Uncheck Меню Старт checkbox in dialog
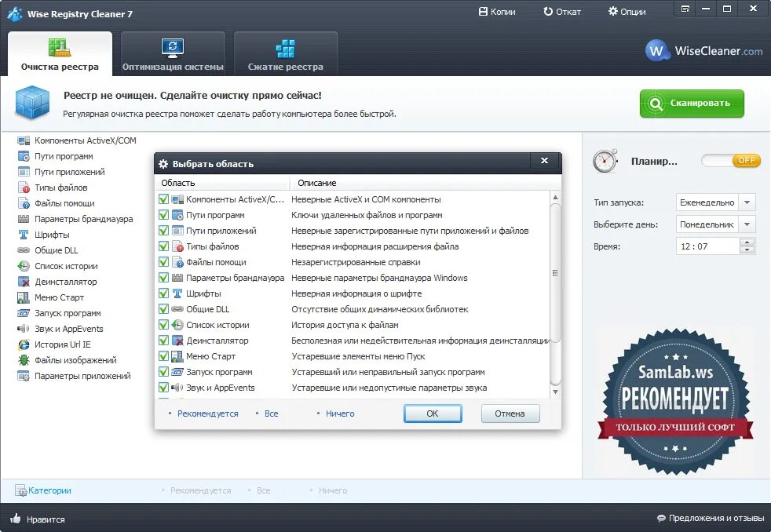 [x=164, y=357]
